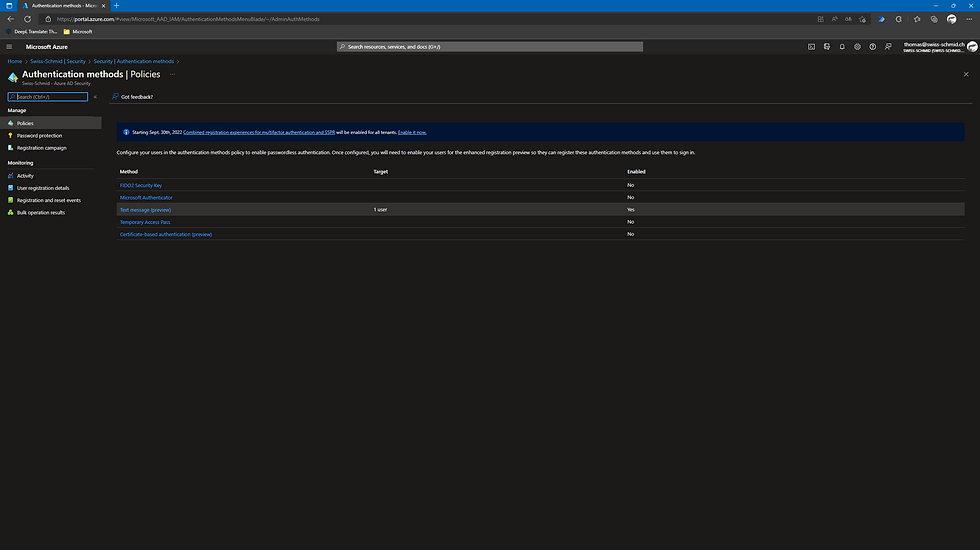Open Text message (preview) method

[145, 210]
